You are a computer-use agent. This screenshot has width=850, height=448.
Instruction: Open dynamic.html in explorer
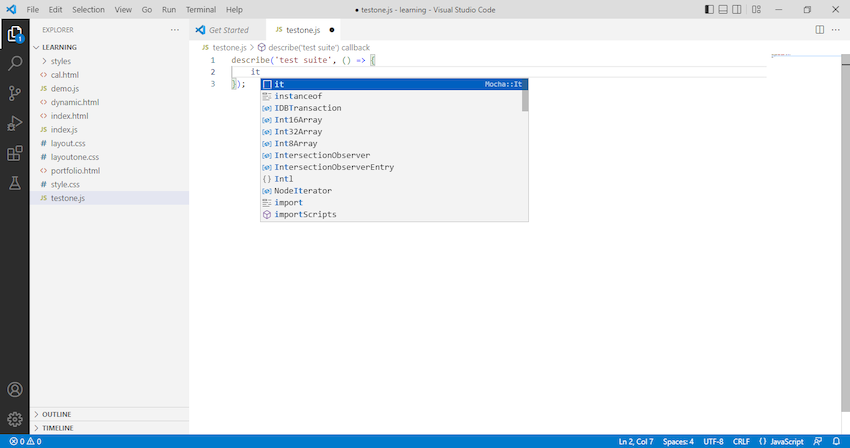tap(110, 102)
